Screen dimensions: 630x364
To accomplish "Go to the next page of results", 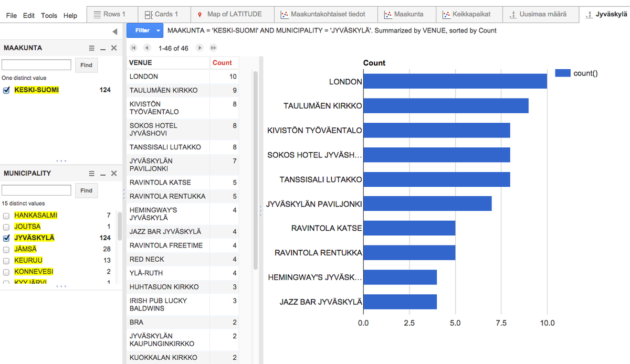I will (x=199, y=48).
